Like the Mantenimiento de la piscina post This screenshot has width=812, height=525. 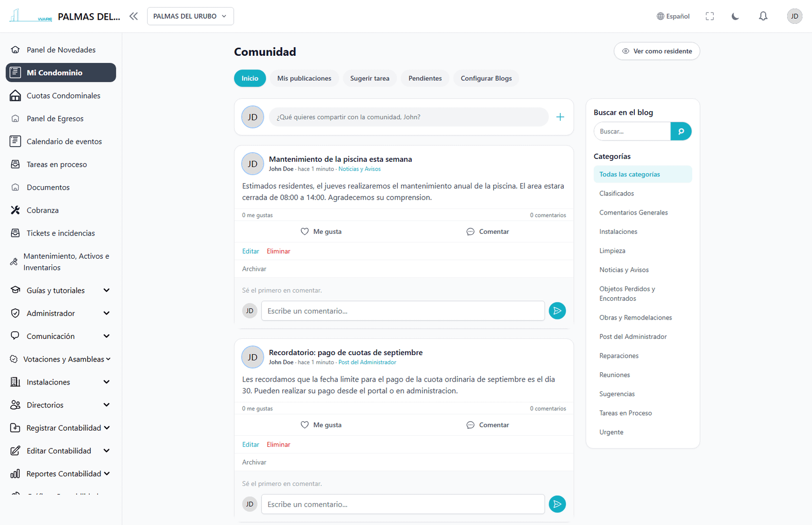tap(321, 231)
